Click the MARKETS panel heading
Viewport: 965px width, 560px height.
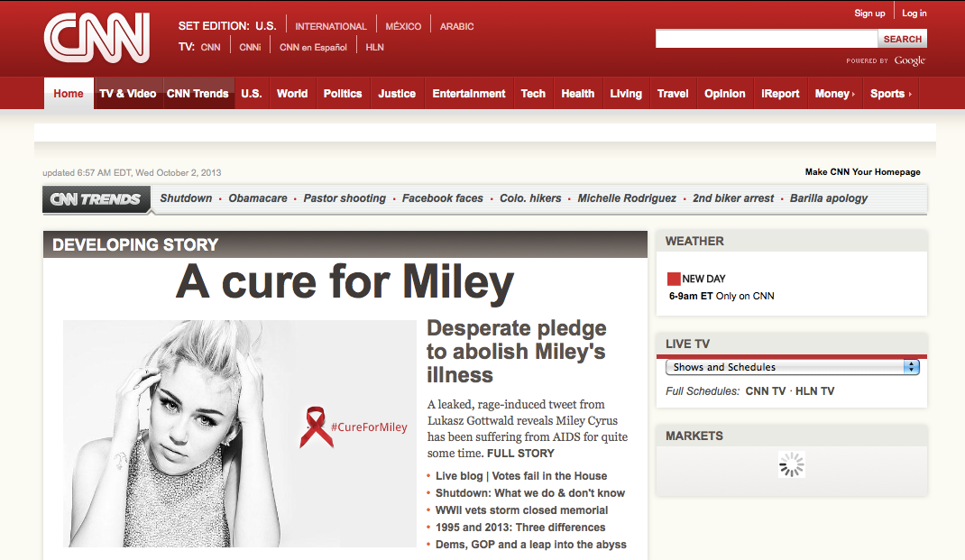(694, 436)
